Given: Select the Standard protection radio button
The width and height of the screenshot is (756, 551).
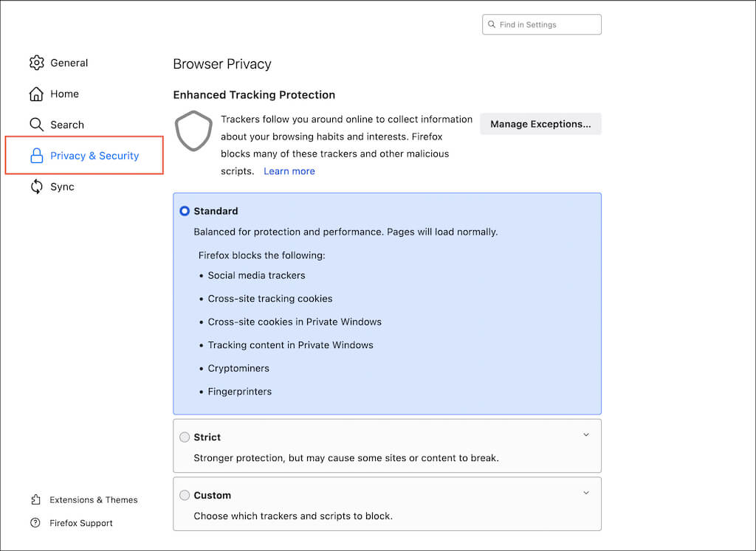Looking at the screenshot, I should point(185,211).
